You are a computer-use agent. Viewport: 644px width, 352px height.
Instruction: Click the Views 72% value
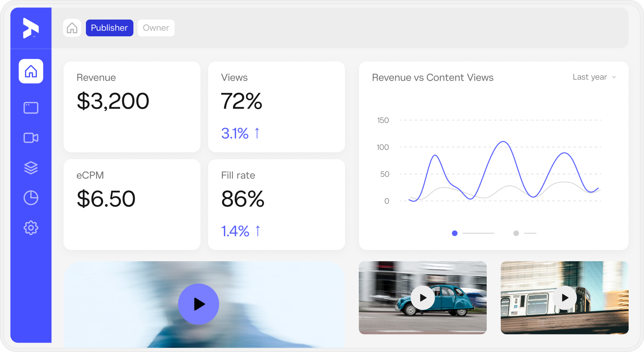241,101
